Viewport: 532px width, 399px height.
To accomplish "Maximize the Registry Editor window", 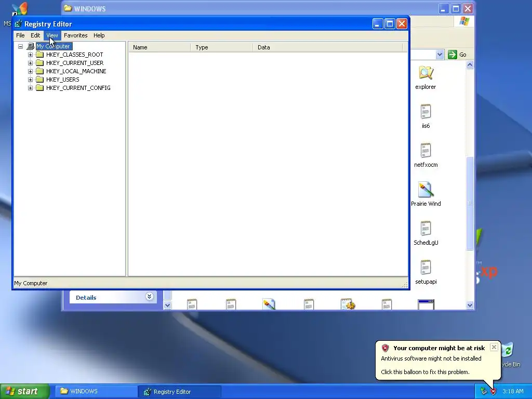I will (390, 24).
